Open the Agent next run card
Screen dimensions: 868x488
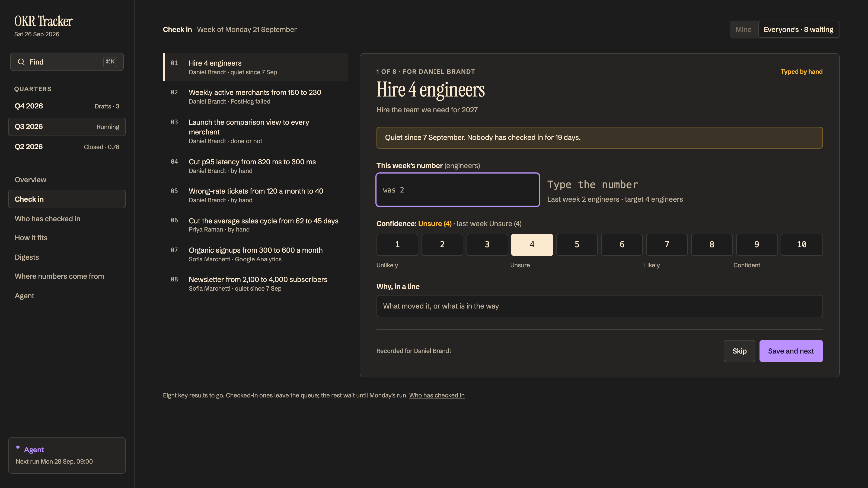pyautogui.click(x=67, y=455)
